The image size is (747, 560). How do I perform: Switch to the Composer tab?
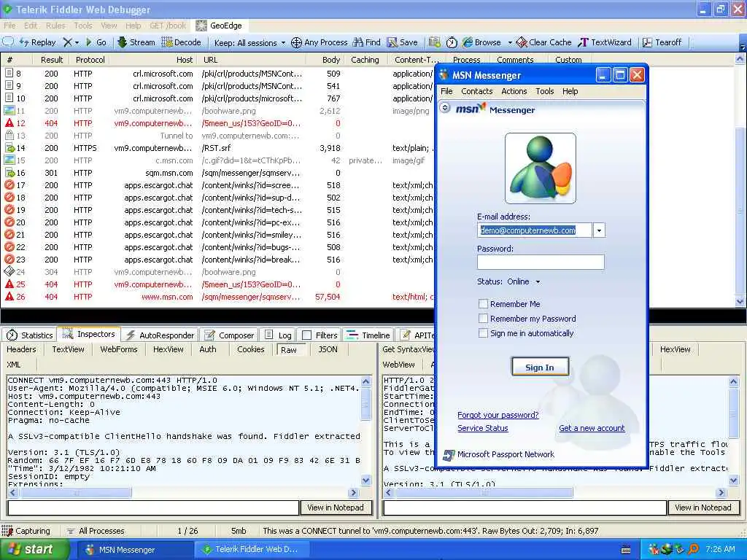click(x=229, y=335)
